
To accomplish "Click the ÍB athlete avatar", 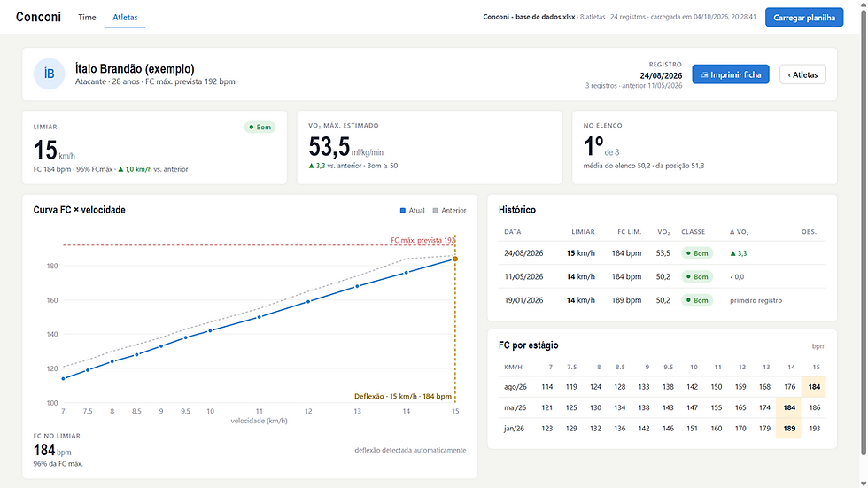I will coord(50,74).
